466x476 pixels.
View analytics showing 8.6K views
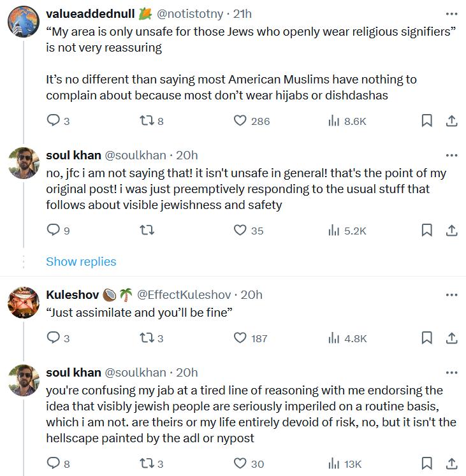[333, 120]
